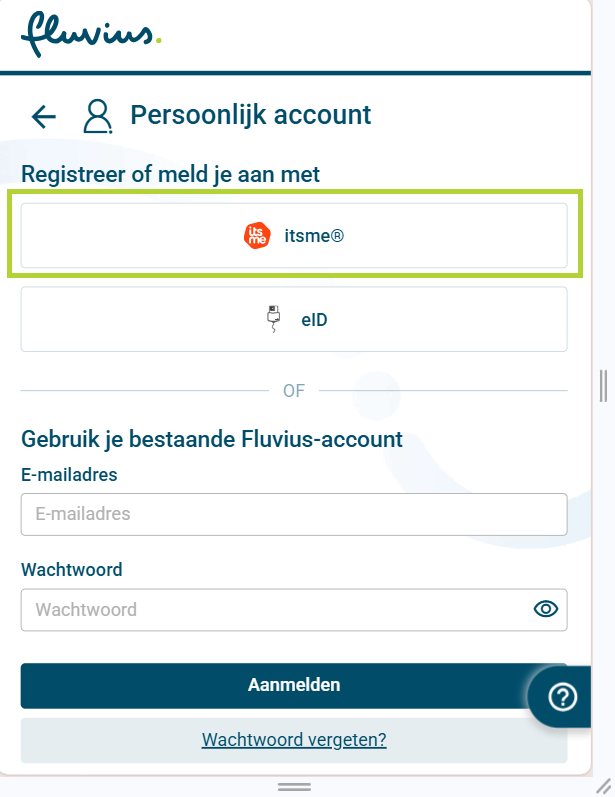
Task: Show password using the eye icon
Action: pos(545,609)
